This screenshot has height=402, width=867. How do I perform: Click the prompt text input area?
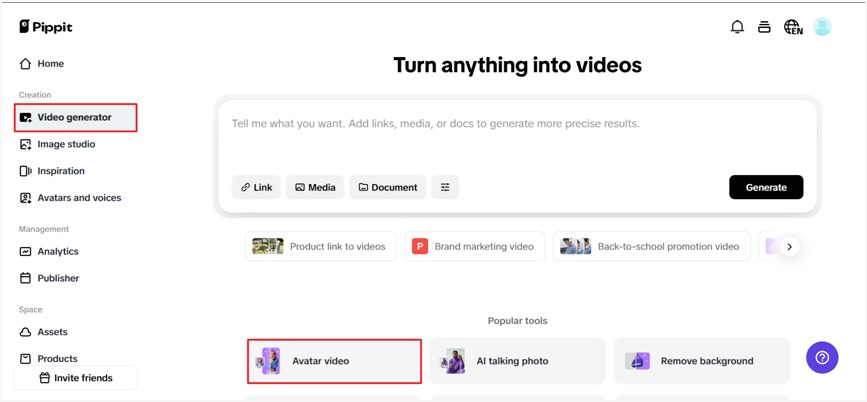[517, 135]
